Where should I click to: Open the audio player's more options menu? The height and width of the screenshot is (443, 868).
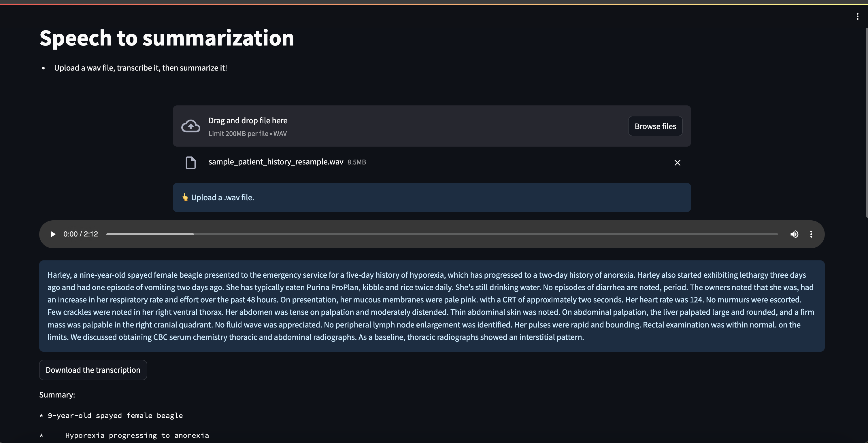tap(811, 234)
